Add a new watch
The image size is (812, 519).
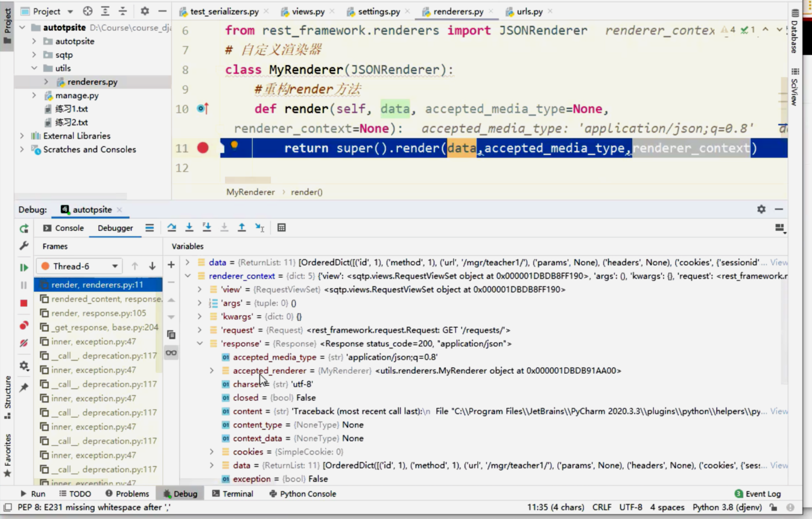pyautogui.click(x=171, y=265)
